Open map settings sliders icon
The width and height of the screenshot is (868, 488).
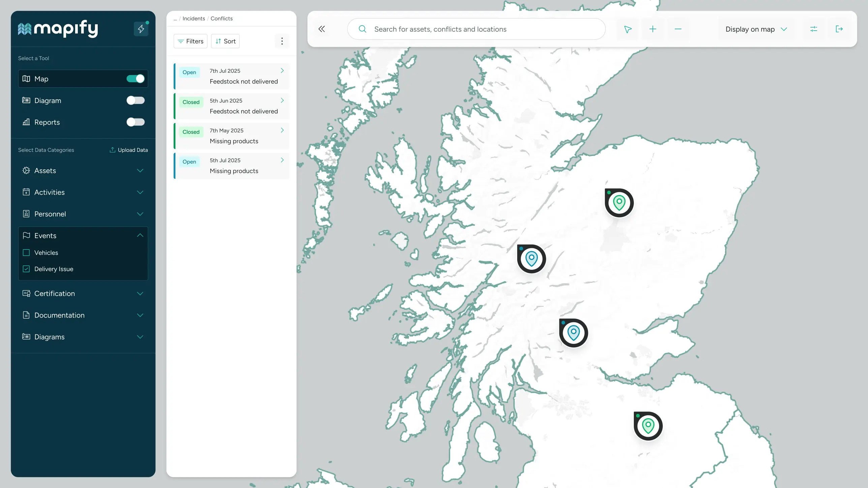tap(814, 29)
